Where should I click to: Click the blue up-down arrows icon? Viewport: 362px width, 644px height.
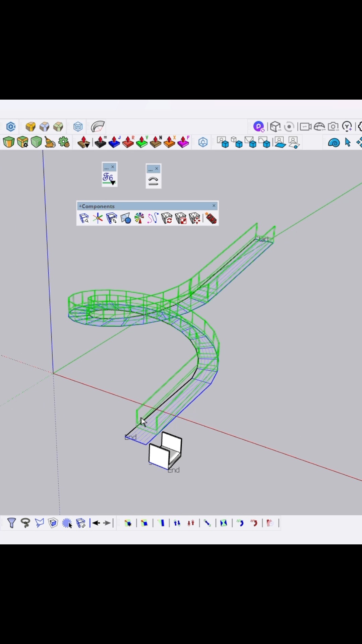177,523
